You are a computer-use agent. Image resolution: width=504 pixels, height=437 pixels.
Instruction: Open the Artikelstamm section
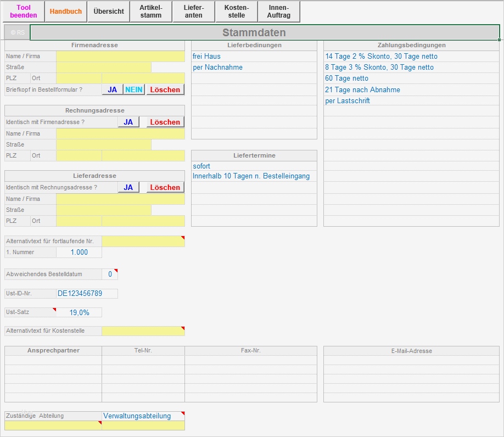[x=151, y=11]
